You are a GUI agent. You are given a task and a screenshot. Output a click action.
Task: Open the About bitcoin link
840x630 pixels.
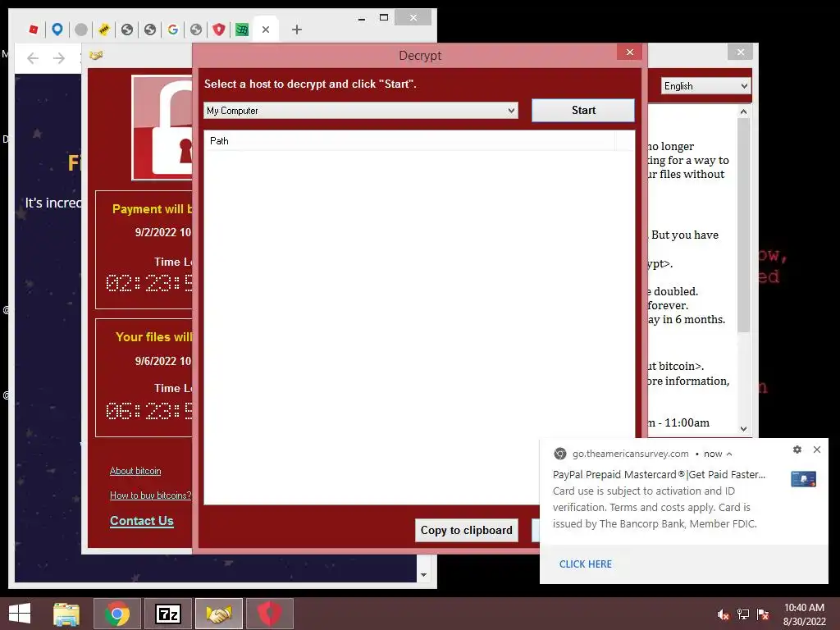tap(135, 471)
